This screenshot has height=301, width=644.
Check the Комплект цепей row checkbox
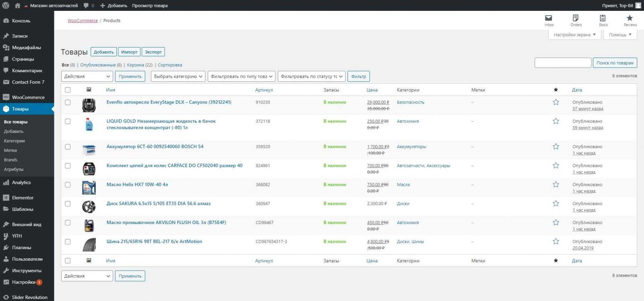(x=68, y=166)
